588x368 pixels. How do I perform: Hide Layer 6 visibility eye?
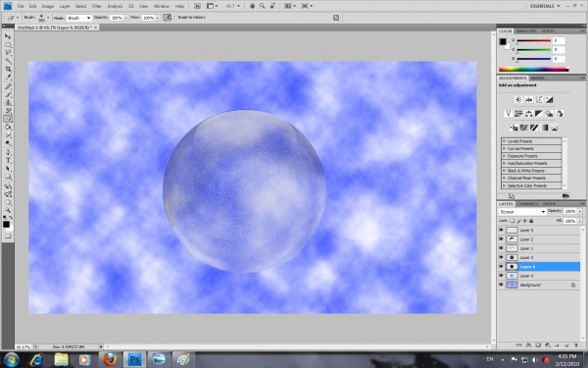[501, 266]
